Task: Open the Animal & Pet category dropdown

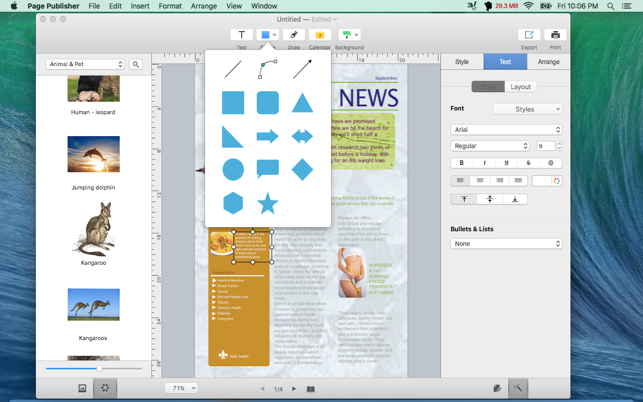Action: 85,64
